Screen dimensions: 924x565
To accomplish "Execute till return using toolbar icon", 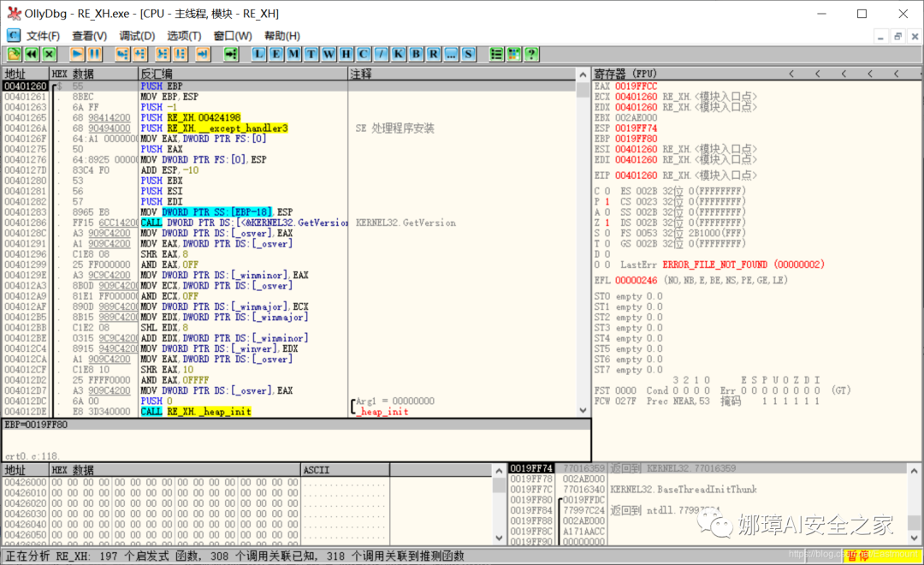I will 202,54.
